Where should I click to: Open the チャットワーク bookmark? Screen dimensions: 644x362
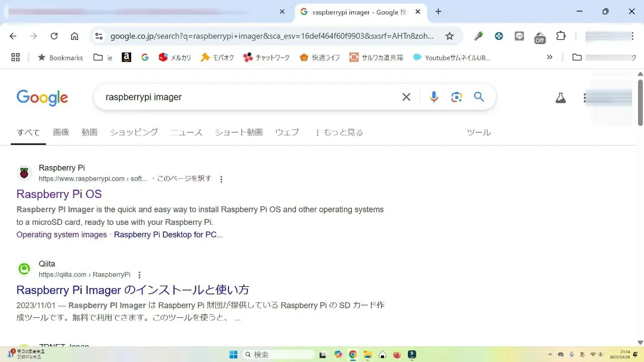(x=267, y=57)
